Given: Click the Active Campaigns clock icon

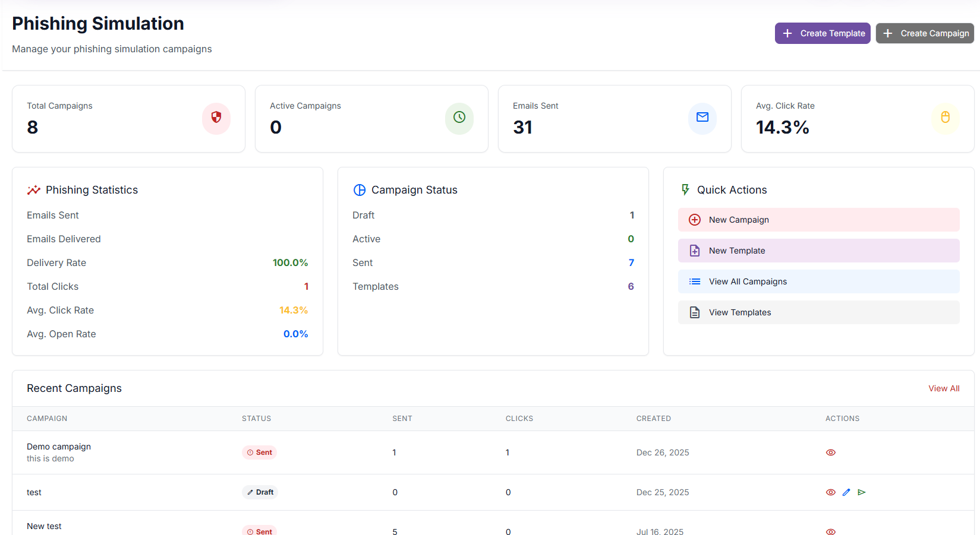Looking at the screenshot, I should (x=459, y=118).
